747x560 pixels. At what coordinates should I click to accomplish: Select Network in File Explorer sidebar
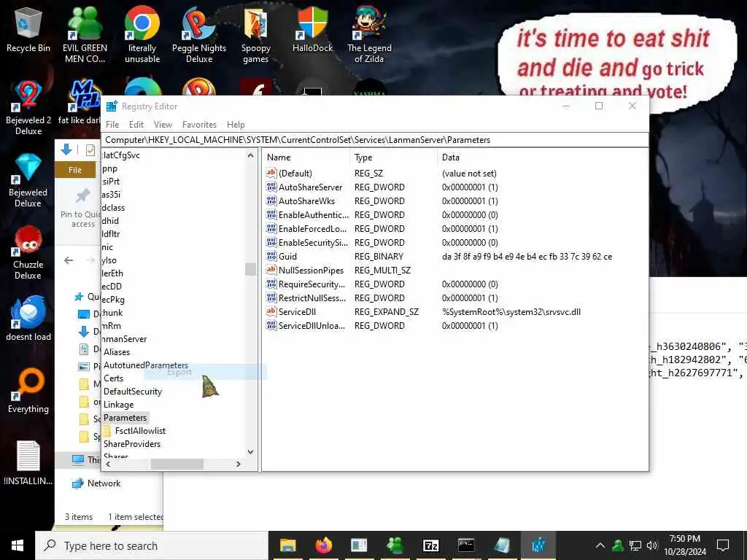coord(96,483)
